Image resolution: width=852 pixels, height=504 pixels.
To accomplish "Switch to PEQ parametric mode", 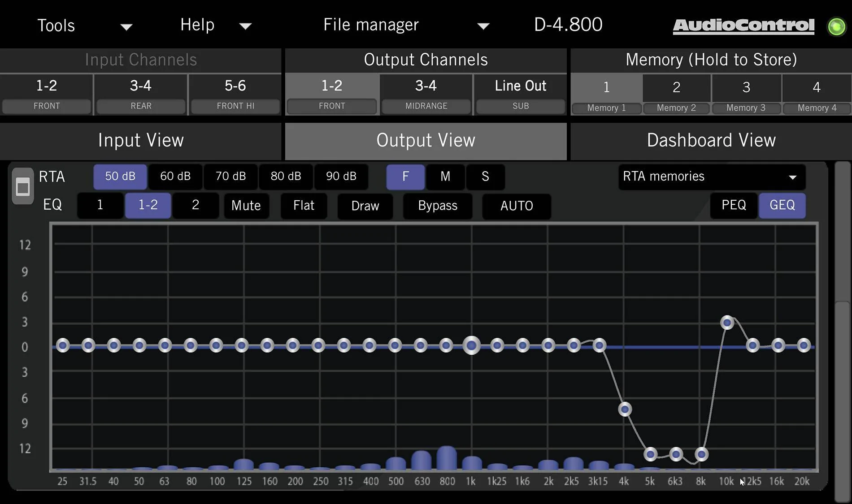I will point(734,206).
